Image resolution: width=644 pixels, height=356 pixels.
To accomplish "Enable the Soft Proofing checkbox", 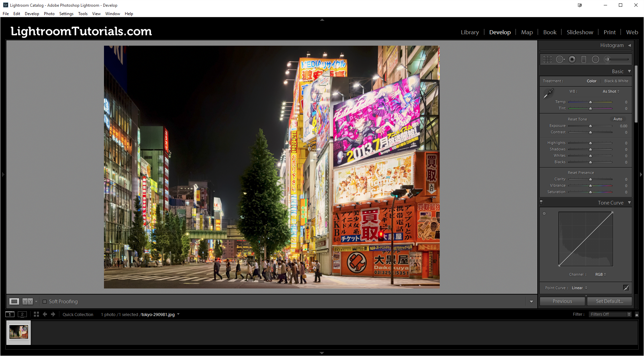I will 45,302.
